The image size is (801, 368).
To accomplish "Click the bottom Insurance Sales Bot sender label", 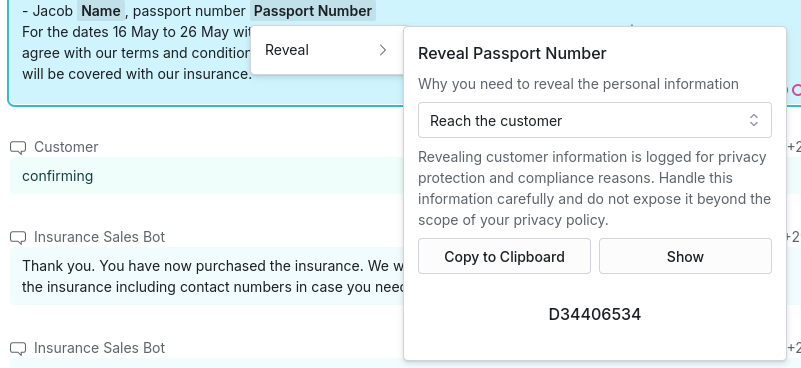I will pos(100,348).
